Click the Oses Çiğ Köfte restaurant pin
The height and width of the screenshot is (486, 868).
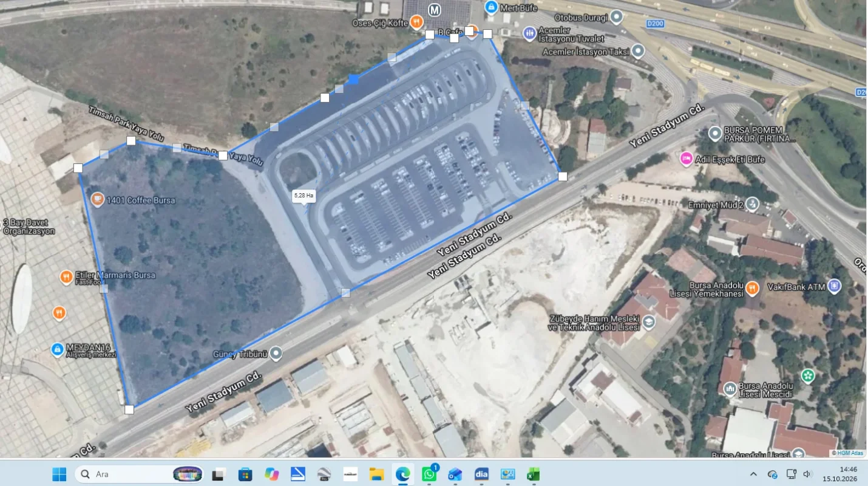pyautogui.click(x=416, y=23)
